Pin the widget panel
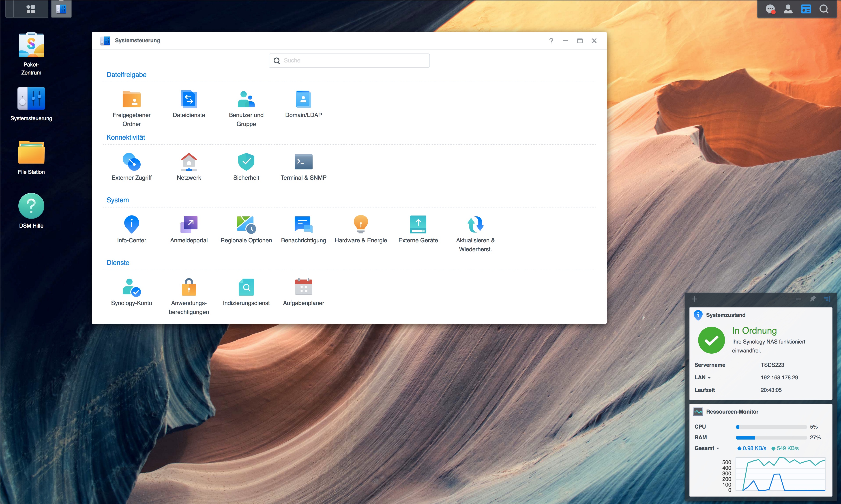 click(813, 299)
